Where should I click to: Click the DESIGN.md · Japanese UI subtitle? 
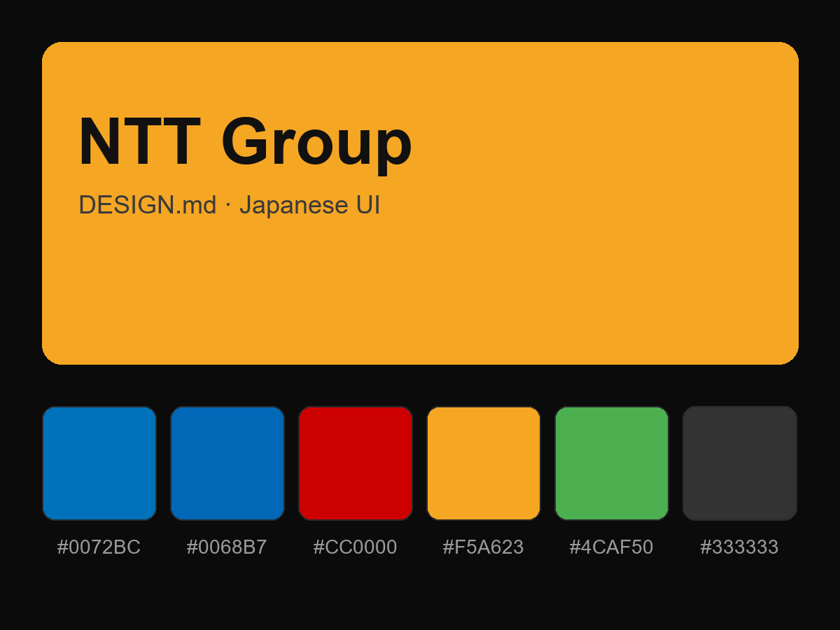coord(229,205)
